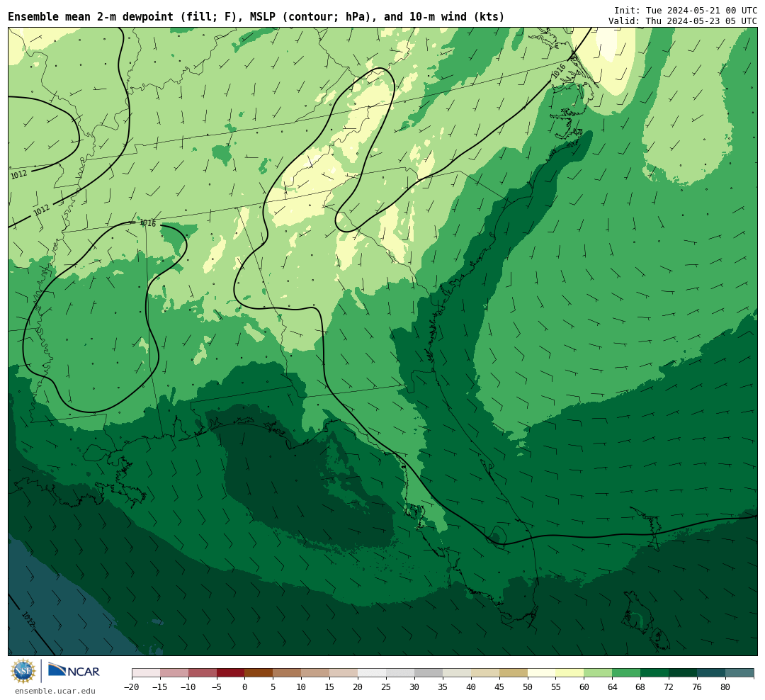Click the colorbar tick label 30

click(414, 687)
